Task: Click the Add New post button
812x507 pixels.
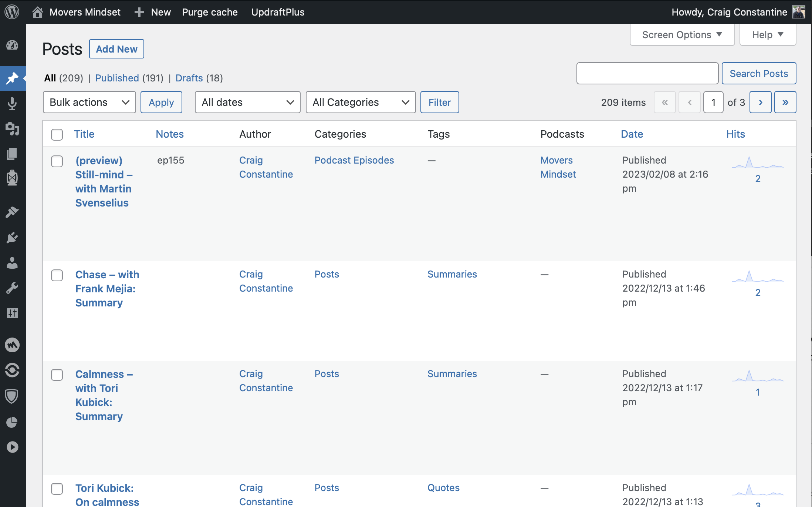Action: coord(116,49)
